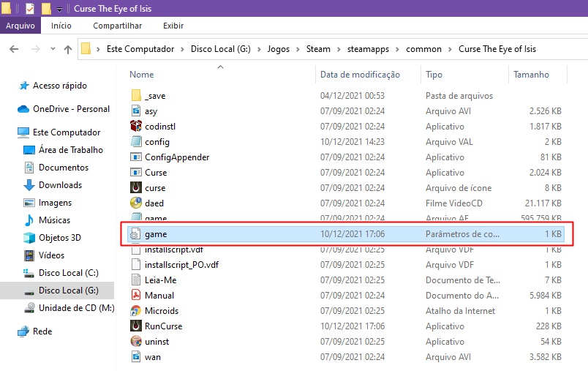Click the Forward navigation arrow
The image size is (588, 371).
tap(36, 49)
